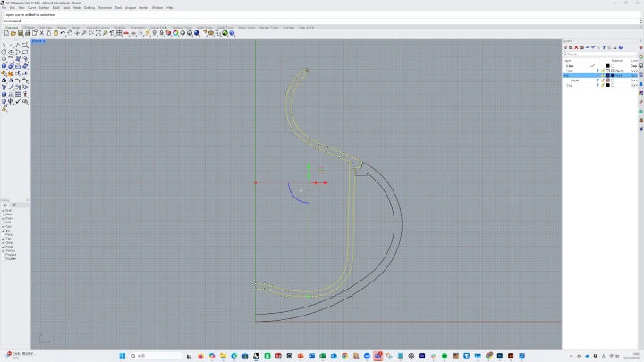Toggle the Quad osnap checkbox
The height and width of the screenshot is (362, 644).
tap(4, 242)
